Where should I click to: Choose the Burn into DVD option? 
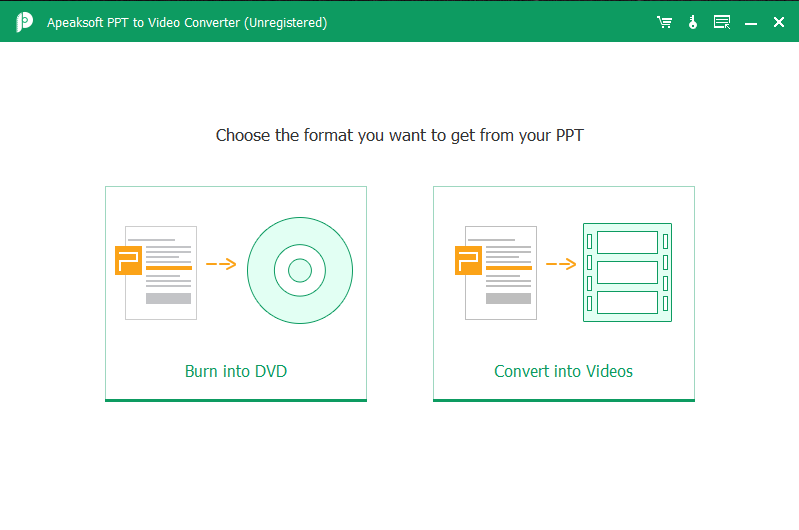(x=236, y=294)
